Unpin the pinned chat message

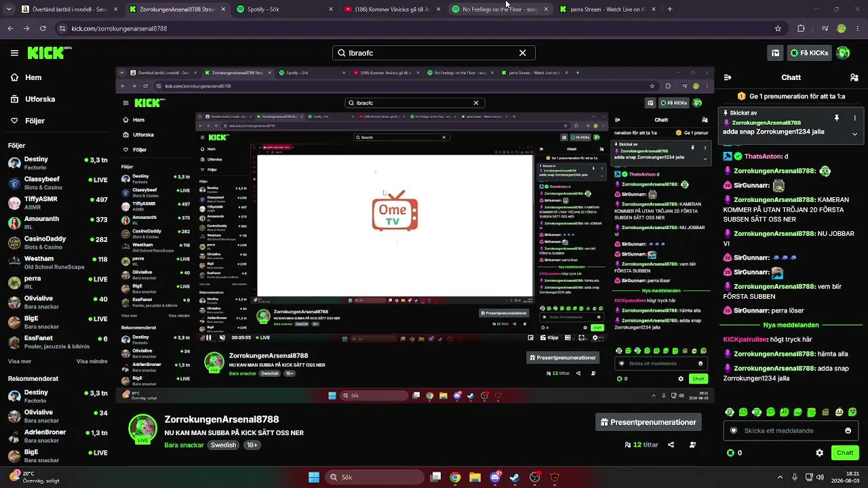(837, 118)
